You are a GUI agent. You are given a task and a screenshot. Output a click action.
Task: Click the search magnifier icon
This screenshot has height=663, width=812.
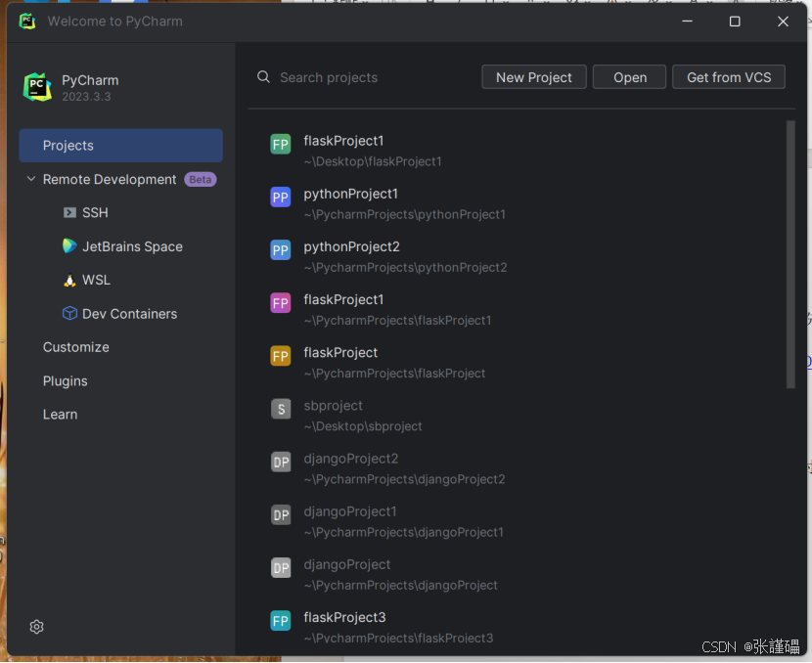[263, 77]
